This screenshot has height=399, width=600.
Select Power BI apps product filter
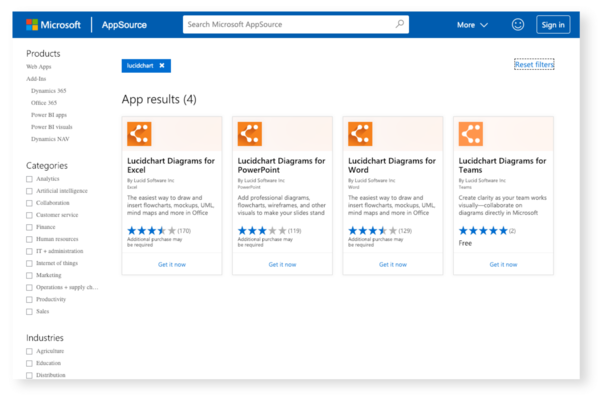click(x=49, y=115)
